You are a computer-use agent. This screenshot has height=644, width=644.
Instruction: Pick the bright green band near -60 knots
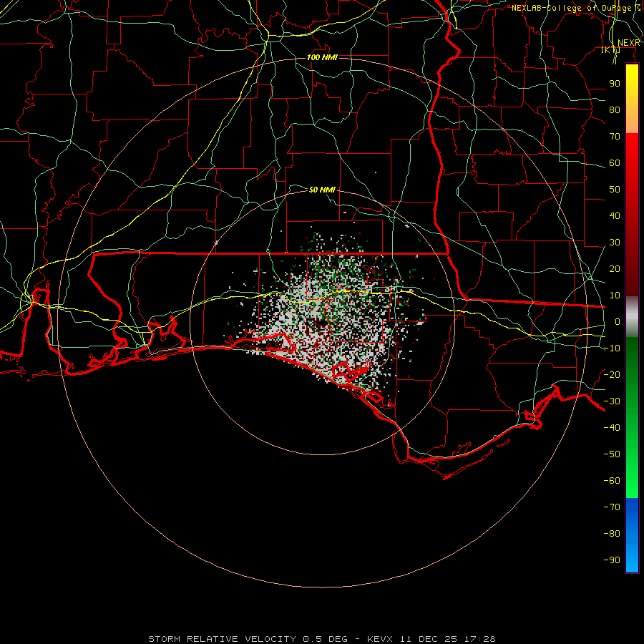point(632,481)
